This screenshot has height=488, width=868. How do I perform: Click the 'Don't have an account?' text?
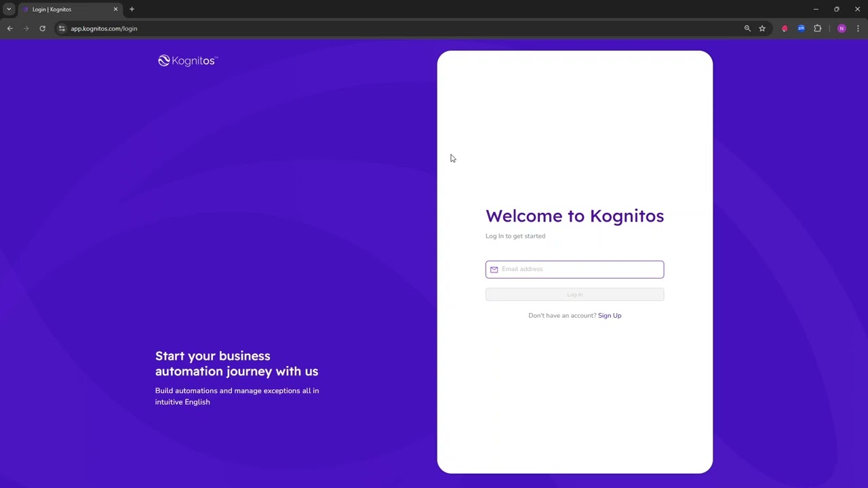click(562, 315)
